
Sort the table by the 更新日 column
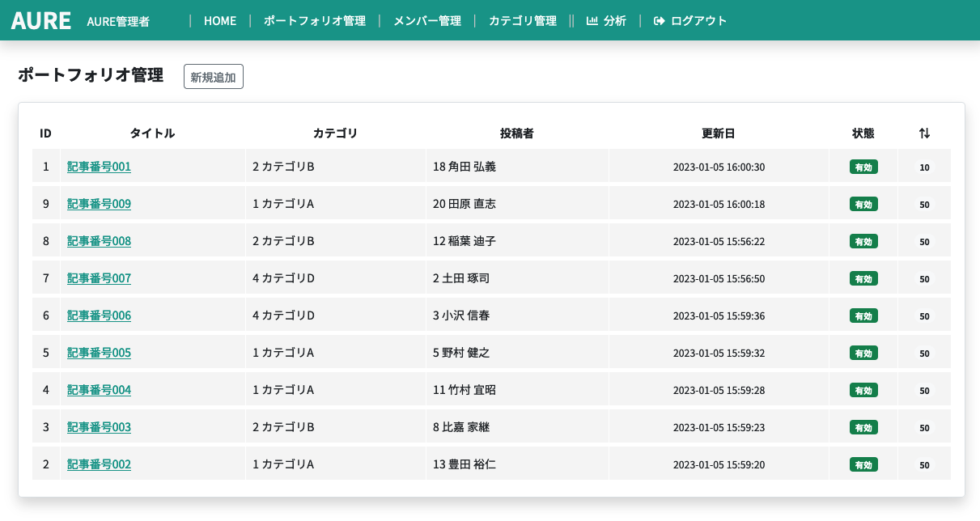tap(717, 133)
